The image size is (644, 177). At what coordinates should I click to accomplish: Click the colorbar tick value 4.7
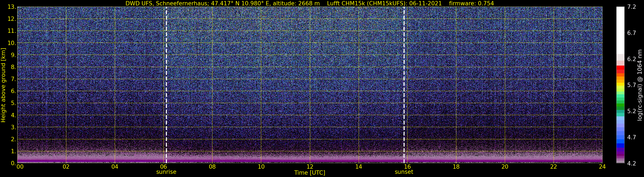(632, 137)
